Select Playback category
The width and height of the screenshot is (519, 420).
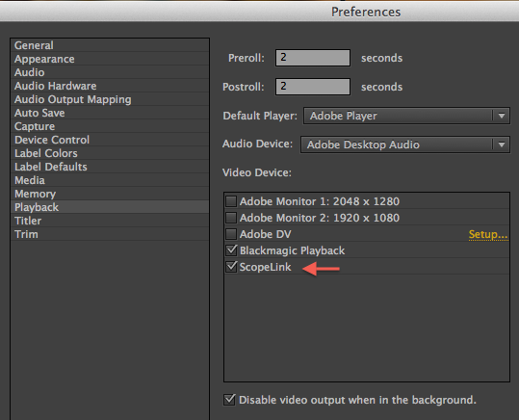coord(110,207)
